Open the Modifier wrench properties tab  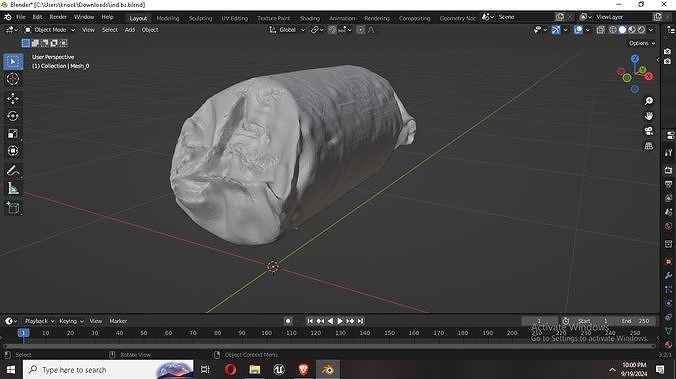click(x=669, y=276)
